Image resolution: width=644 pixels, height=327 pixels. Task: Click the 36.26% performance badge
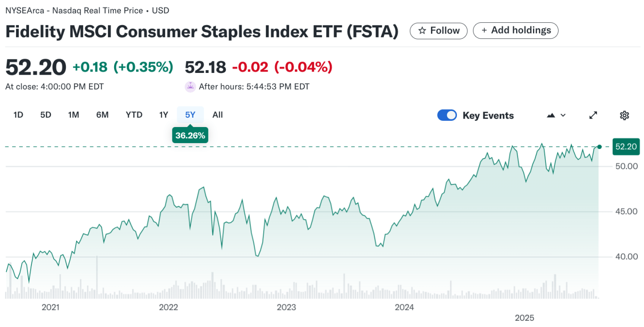(190, 135)
